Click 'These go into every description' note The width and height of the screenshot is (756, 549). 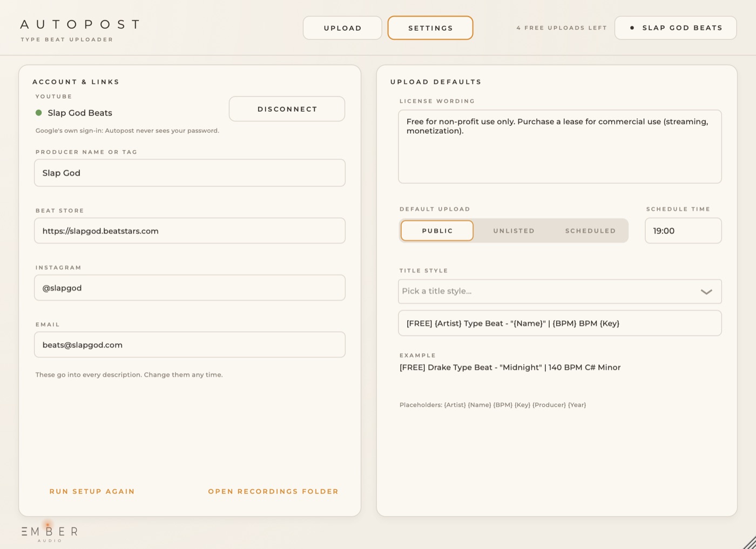tap(129, 375)
